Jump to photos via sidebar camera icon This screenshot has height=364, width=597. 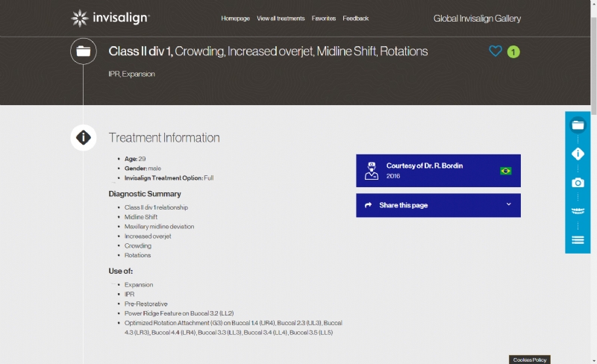578,183
